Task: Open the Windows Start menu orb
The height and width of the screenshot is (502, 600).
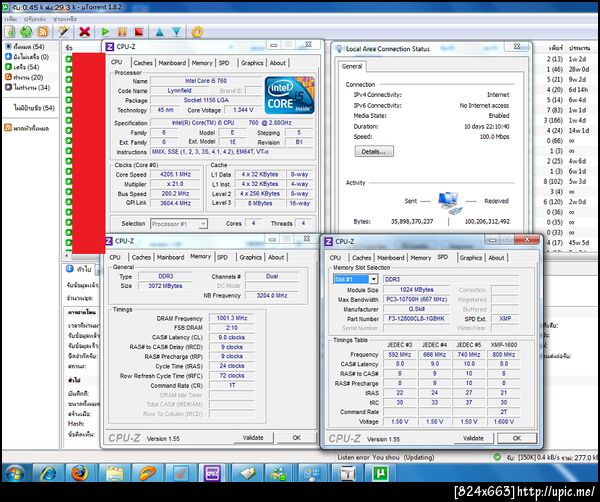Action: (x=17, y=471)
